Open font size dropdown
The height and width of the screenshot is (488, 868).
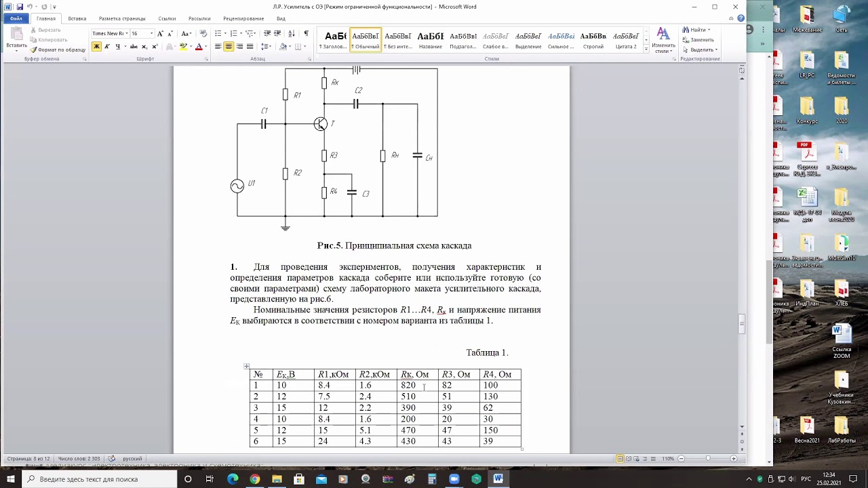tap(151, 33)
